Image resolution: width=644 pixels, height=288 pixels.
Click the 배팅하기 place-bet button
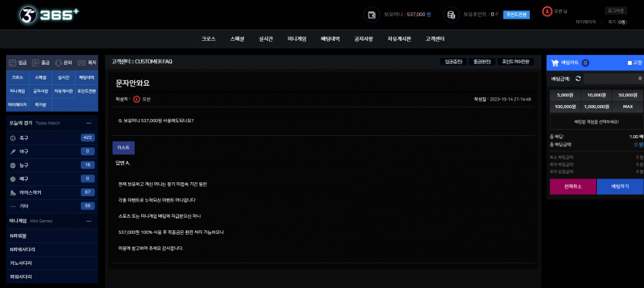click(620, 186)
